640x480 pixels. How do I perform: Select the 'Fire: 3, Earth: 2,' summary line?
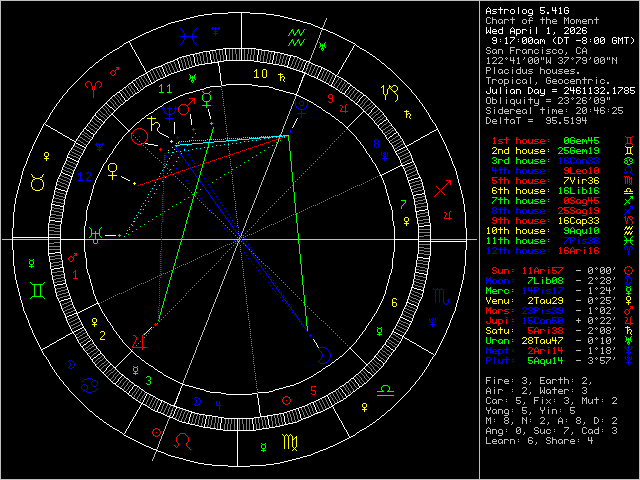[x=539, y=381]
